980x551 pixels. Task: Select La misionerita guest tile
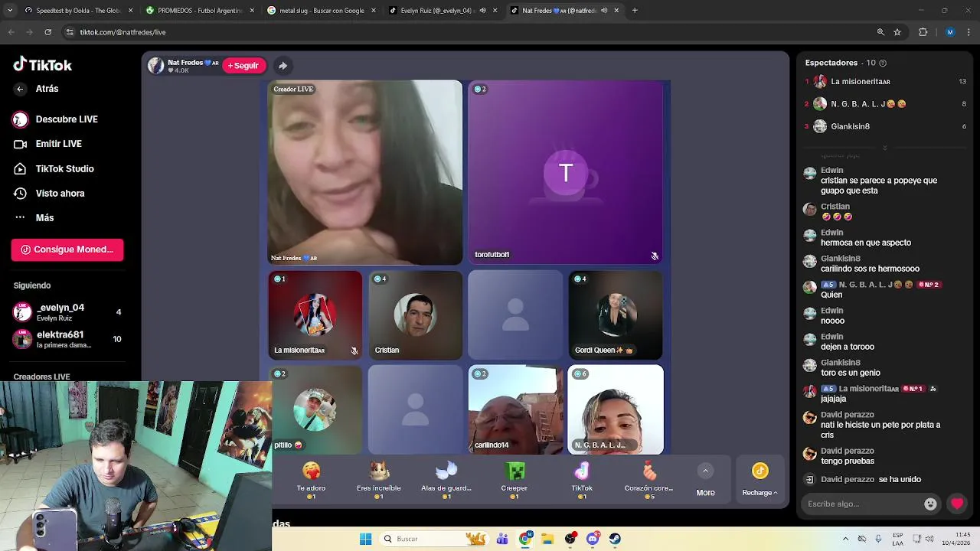pyautogui.click(x=315, y=315)
